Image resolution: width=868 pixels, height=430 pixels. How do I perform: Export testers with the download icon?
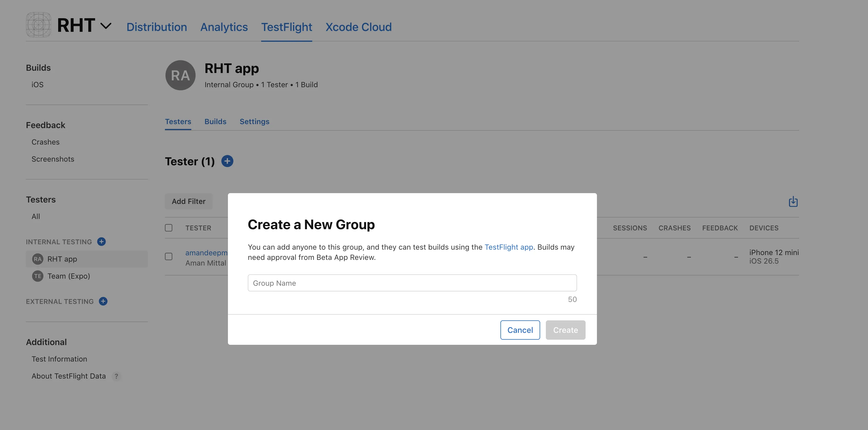(x=793, y=201)
